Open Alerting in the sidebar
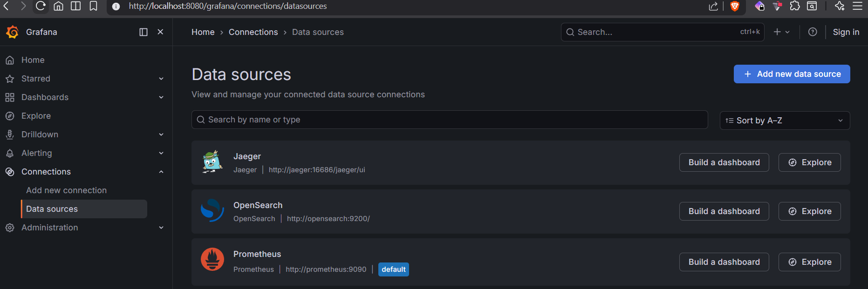868x289 pixels. pyautogui.click(x=37, y=153)
